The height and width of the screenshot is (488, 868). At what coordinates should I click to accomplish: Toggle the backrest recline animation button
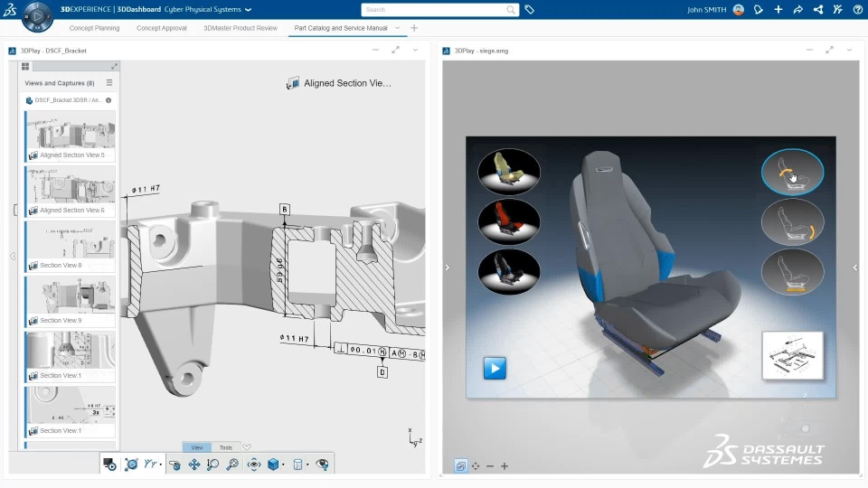coord(792,172)
